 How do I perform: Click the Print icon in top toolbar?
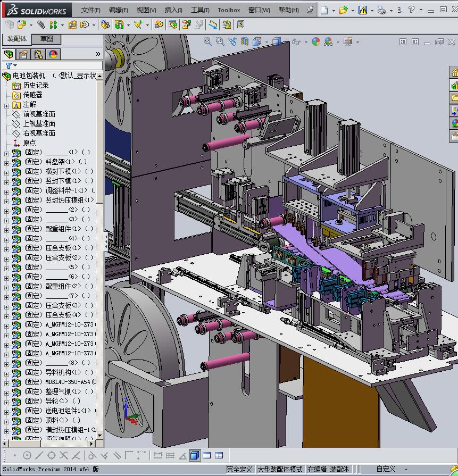click(x=381, y=10)
